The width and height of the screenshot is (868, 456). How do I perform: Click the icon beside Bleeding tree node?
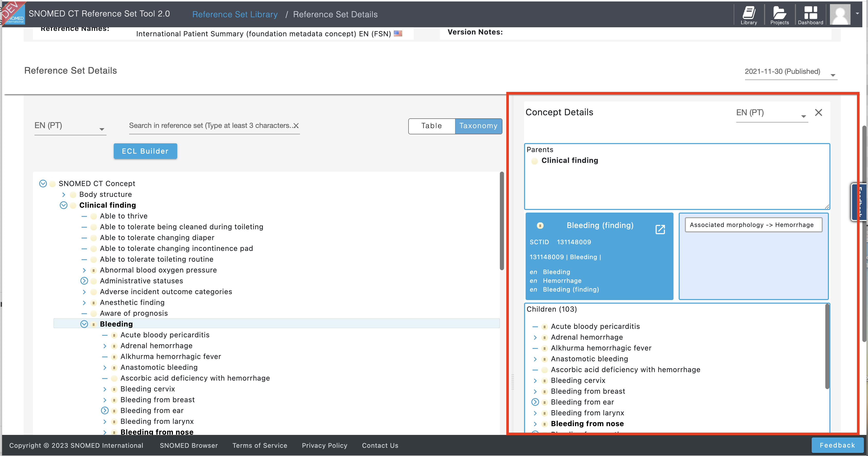(94, 324)
